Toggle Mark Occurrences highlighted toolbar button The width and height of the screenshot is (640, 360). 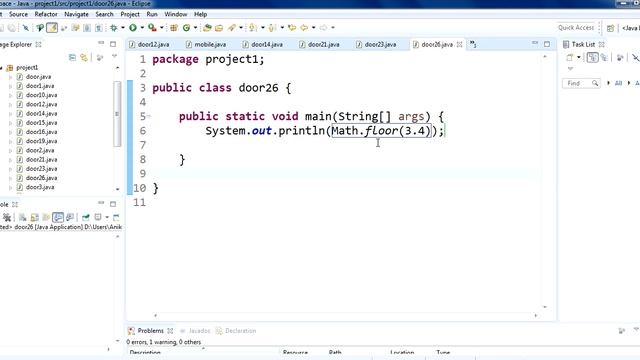tap(52, 28)
